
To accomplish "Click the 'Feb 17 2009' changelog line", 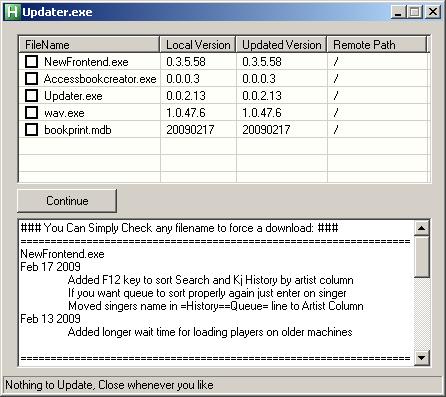I will [x=50, y=267].
